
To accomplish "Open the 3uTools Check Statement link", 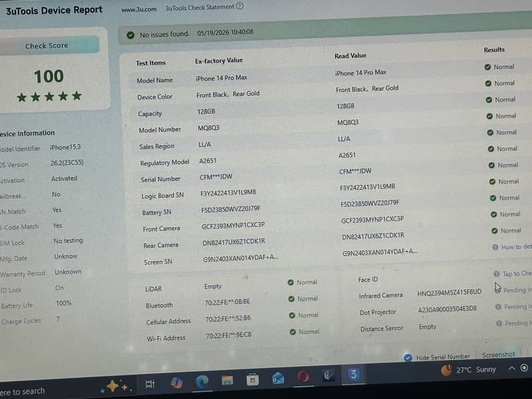I will tap(199, 7).
